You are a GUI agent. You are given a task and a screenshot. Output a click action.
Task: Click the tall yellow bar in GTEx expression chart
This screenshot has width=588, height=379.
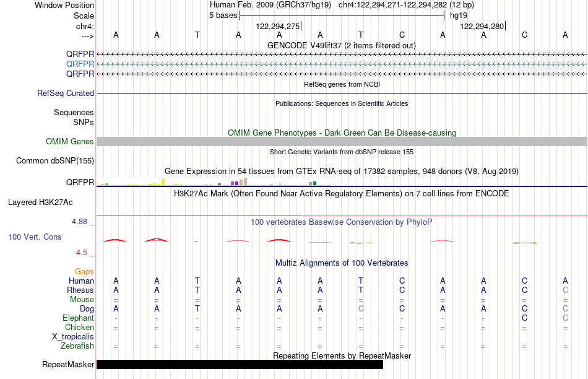pos(163,182)
